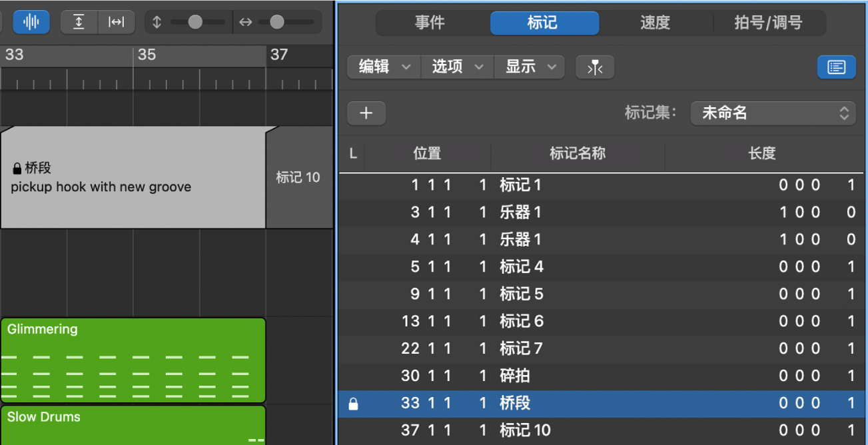Viewport: 868px width, 445px height.
Task: Click the vertical zoom arrow icon
Action: click(157, 22)
